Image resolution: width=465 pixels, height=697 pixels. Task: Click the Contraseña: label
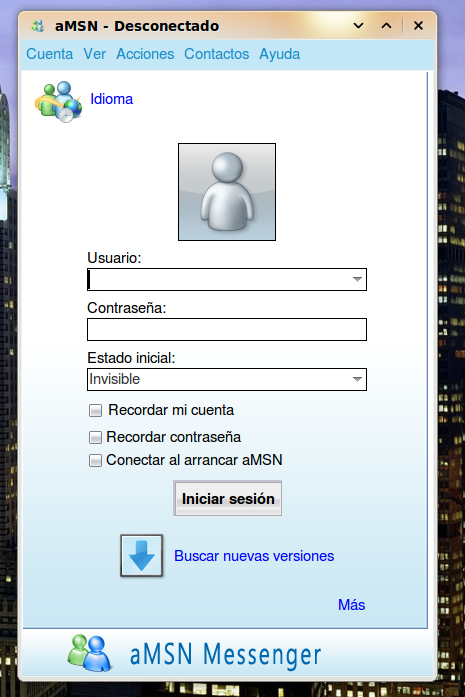pyautogui.click(x=127, y=308)
